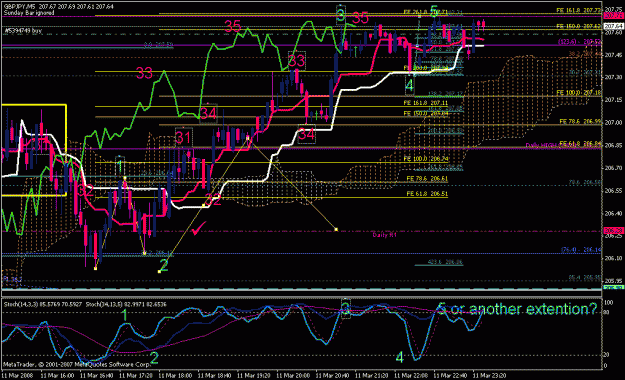The image size is (625, 380).
Task: Click the '11 Mar 21:20' time axis label
Action: click(x=371, y=375)
